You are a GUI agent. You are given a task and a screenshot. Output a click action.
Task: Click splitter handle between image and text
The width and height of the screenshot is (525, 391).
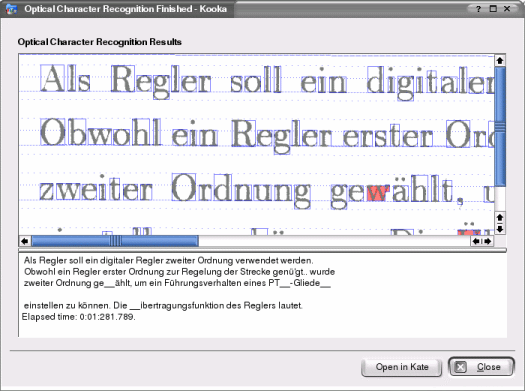[x=262, y=250]
